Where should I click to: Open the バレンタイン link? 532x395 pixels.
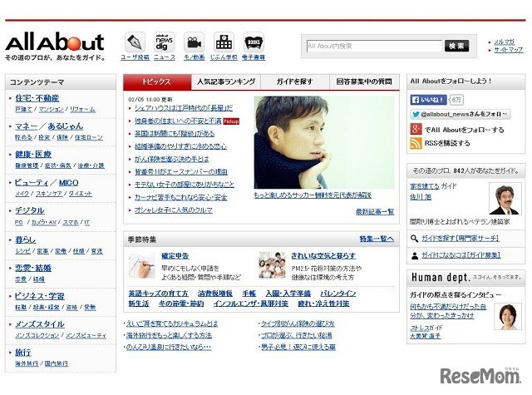(338, 294)
